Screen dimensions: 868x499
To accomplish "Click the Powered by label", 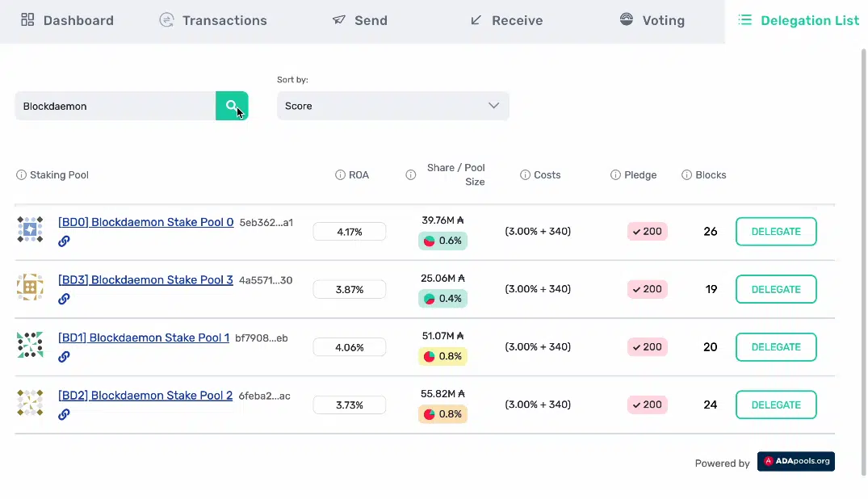I will click(x=722, y=463).
